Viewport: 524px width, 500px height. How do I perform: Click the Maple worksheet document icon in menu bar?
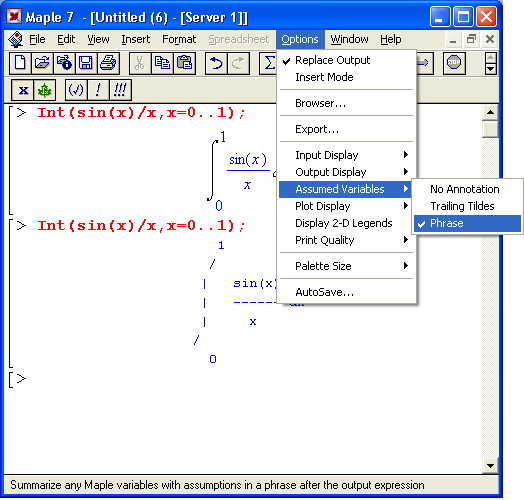coord(15,39)
